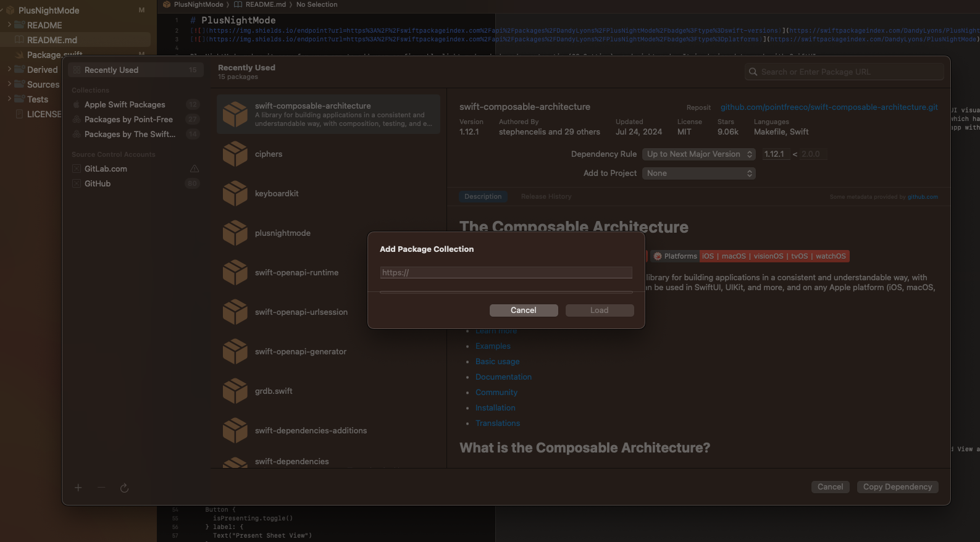Open the Installation link
This screenshot has height=542, width=980.
[x=495, y=408]
